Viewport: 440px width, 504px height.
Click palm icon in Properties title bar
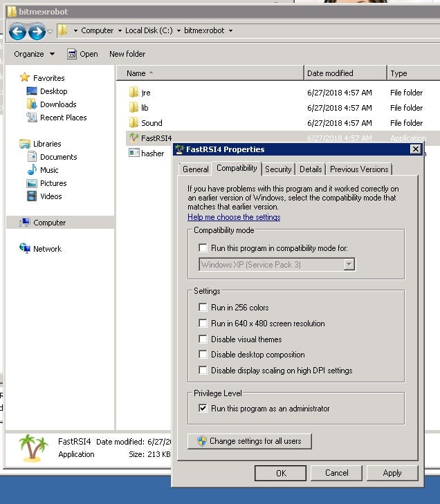pyautogui.click(x=179, y=149)
